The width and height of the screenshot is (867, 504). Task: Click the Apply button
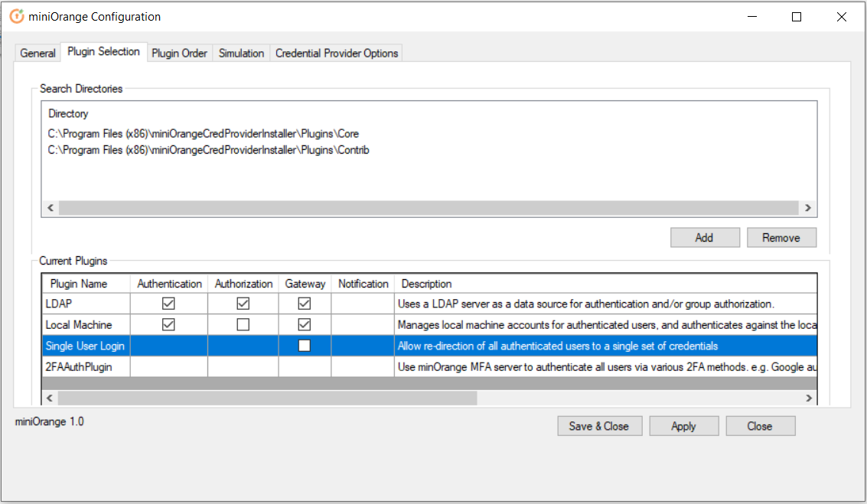683,426
